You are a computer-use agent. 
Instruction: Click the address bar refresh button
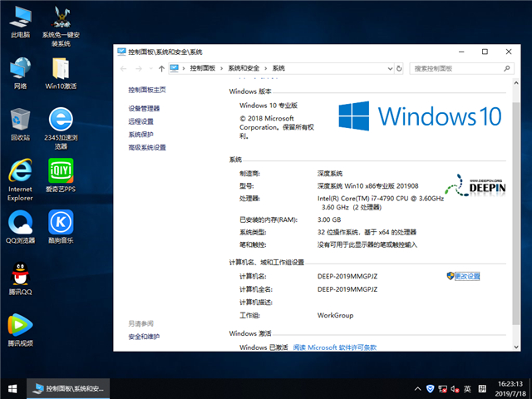[399, 68]
